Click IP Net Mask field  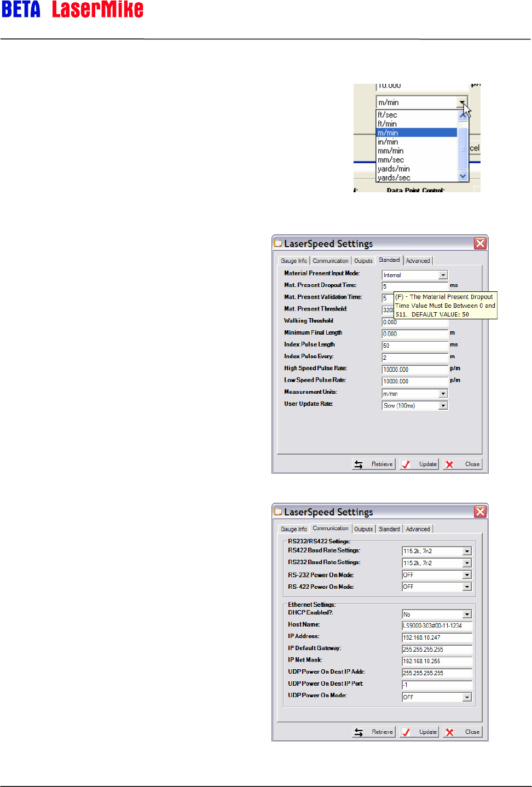(x=437, y=661)
